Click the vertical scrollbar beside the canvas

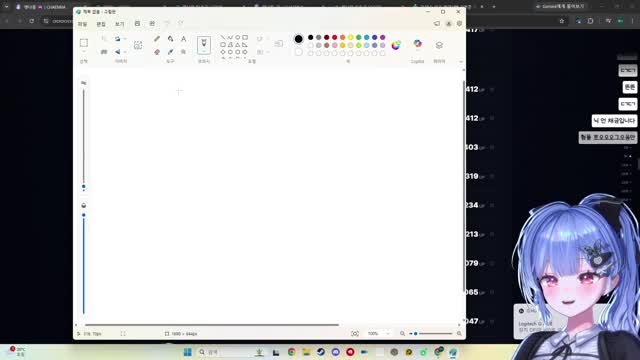point(464,186)
